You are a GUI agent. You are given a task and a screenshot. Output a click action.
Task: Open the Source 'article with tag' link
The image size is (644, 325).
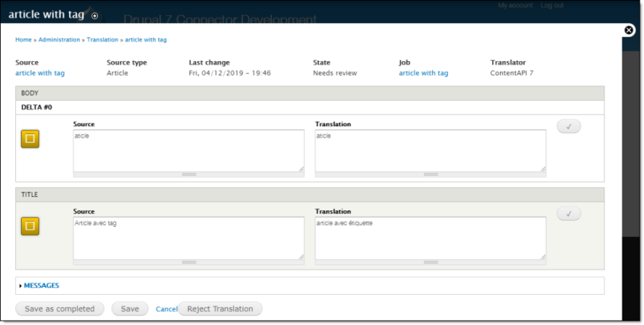(x=40, y=74)
